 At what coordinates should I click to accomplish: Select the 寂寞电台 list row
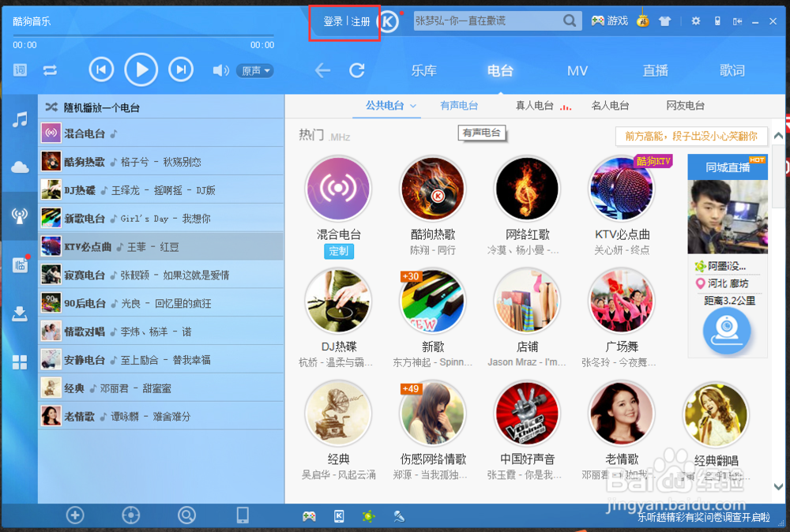[161, 275]
